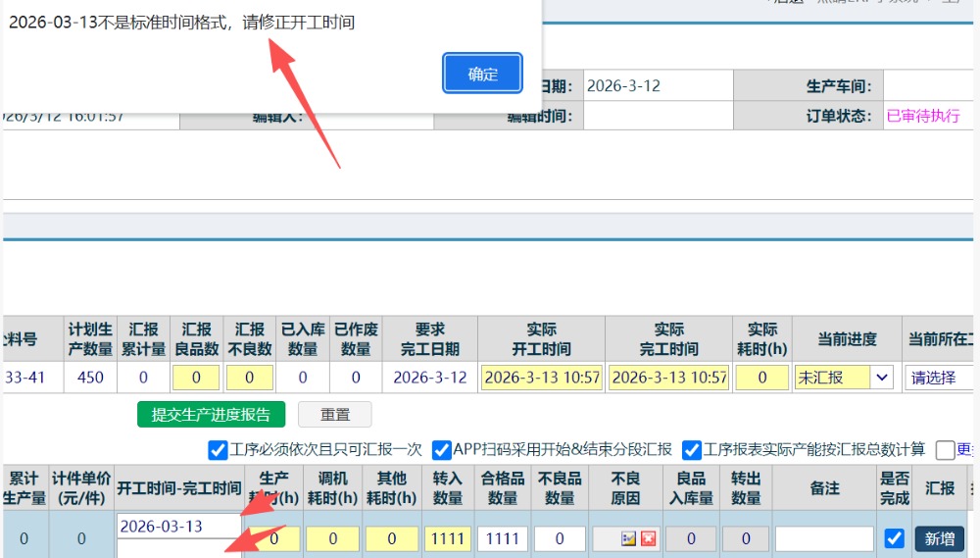Click the defect reason edit icon

tap(628, 538)
